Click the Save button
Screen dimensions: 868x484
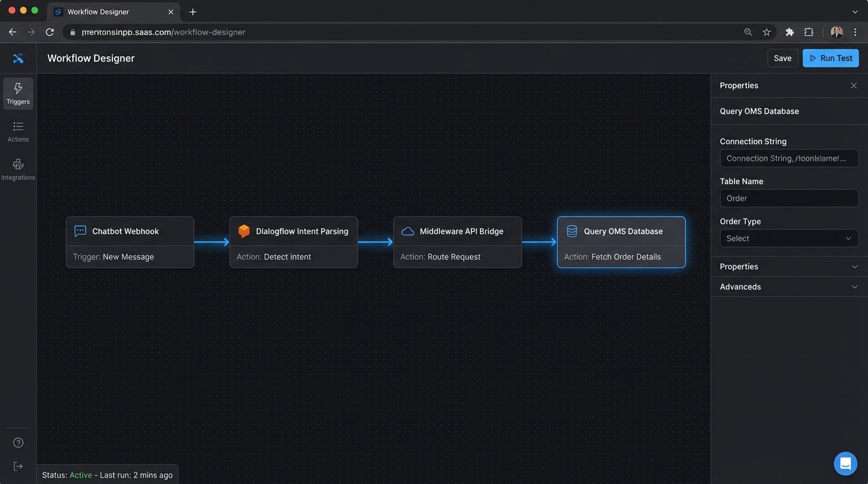(x=782, y=58)
